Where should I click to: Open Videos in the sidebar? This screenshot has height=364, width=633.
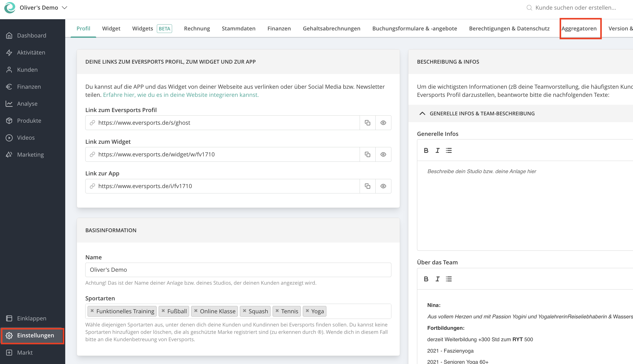click(32, 138)
